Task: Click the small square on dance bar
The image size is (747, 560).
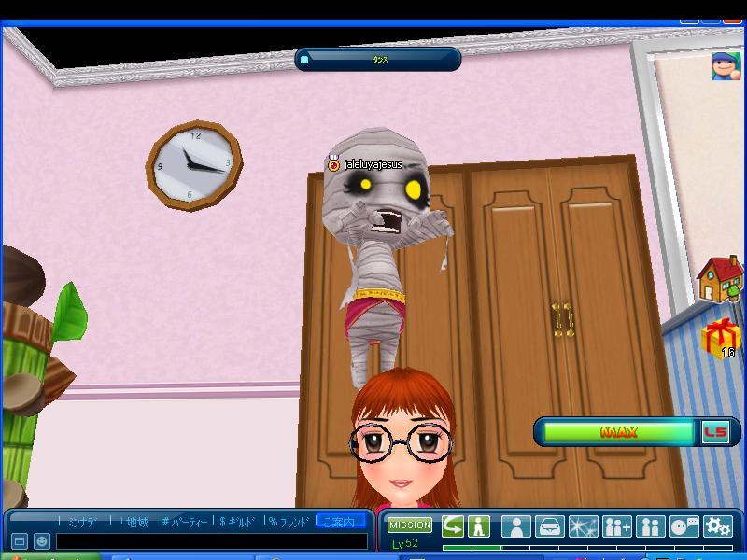Action: (x=304, y=60)
